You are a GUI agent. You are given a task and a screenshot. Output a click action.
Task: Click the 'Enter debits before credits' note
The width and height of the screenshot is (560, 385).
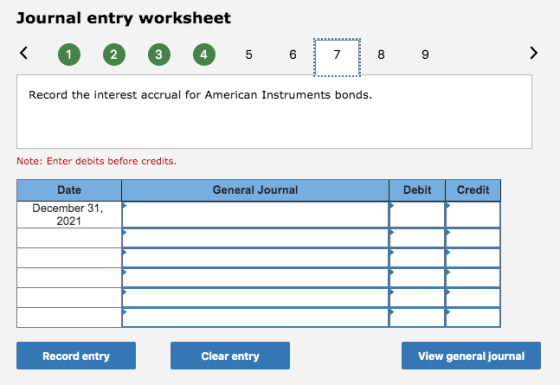tap(96, 161)
